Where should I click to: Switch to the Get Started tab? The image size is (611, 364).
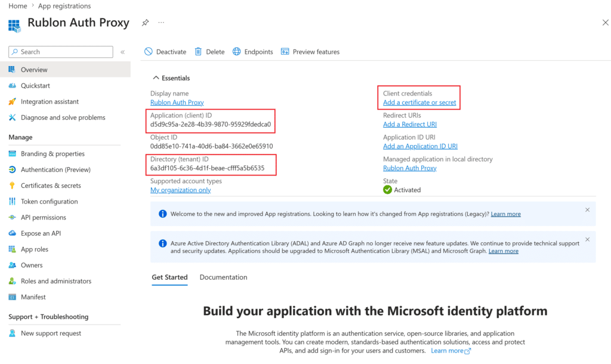tap(169, 277)
